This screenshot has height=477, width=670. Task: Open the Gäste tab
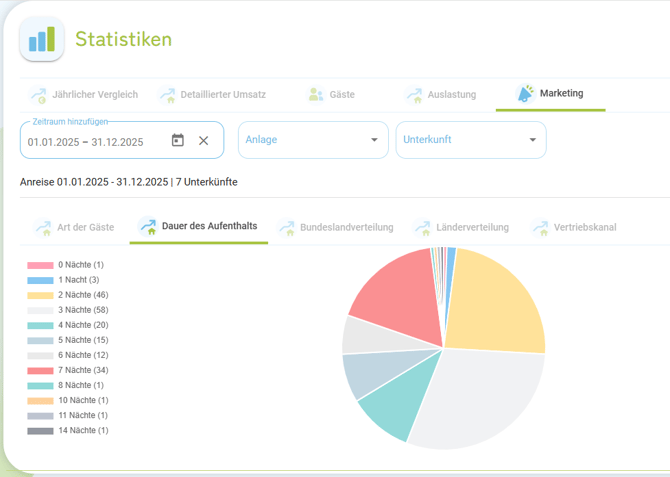pyautogui.click(x=331, y=95)
